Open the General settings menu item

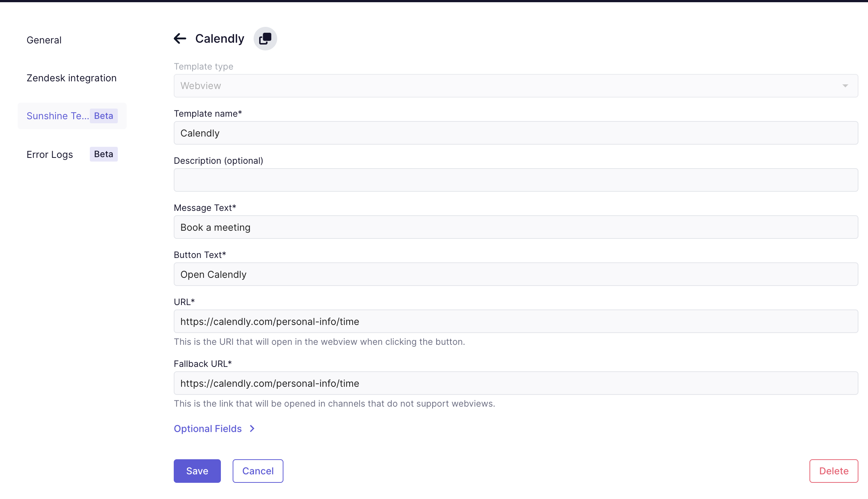44,40
